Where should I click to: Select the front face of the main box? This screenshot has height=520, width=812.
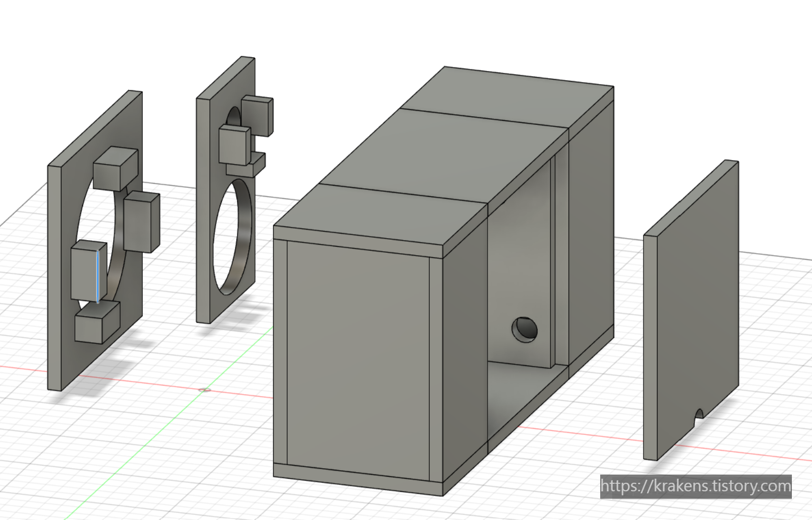click(358, 360)
